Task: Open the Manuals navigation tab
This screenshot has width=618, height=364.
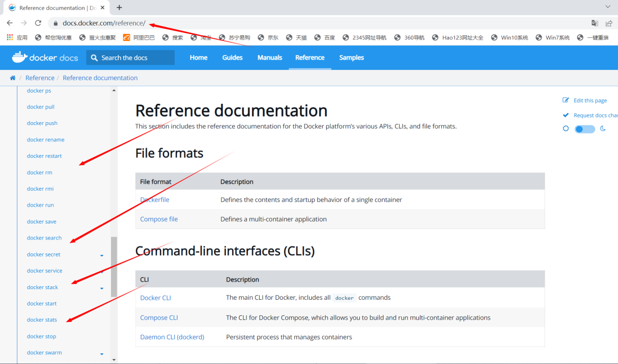Action: coord(269,57)
